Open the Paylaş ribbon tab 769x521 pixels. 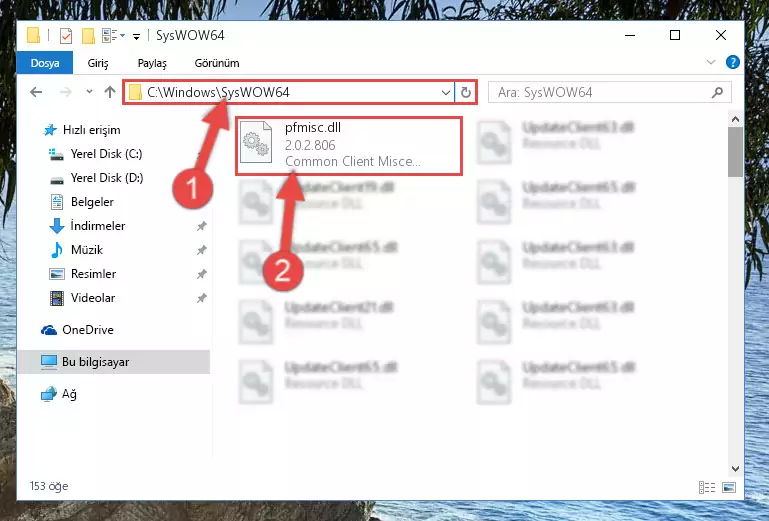point(152,63)
